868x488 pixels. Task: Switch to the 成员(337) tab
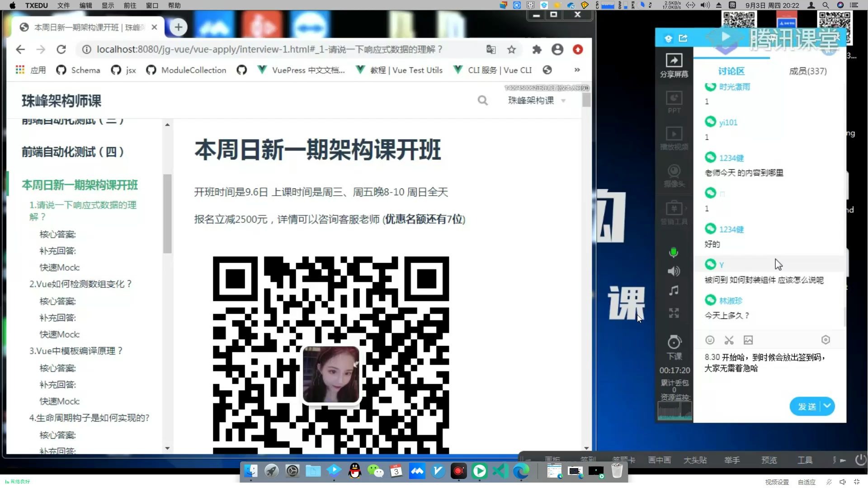(x=808, y=71)
